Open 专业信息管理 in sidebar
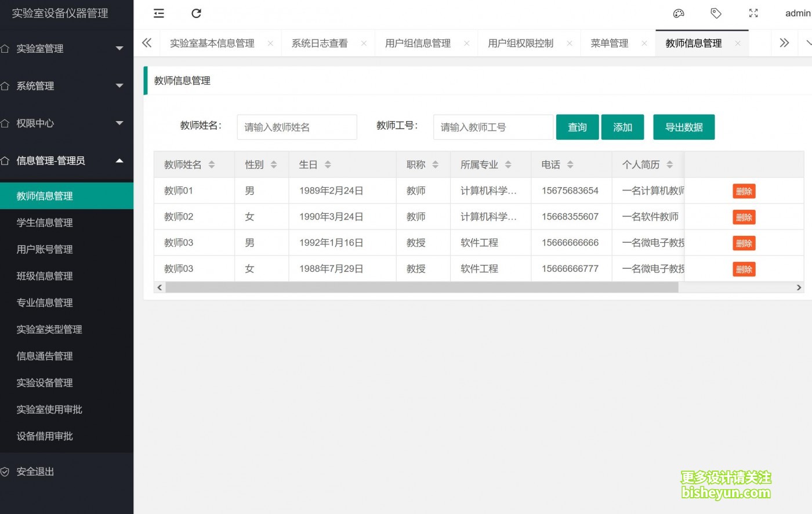The image size is (812, 514). (x=67, y=302)
